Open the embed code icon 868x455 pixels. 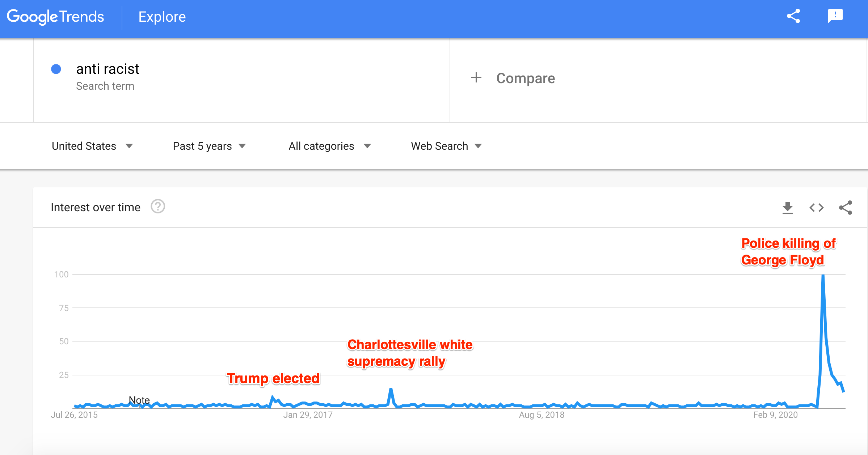[816, 208]
